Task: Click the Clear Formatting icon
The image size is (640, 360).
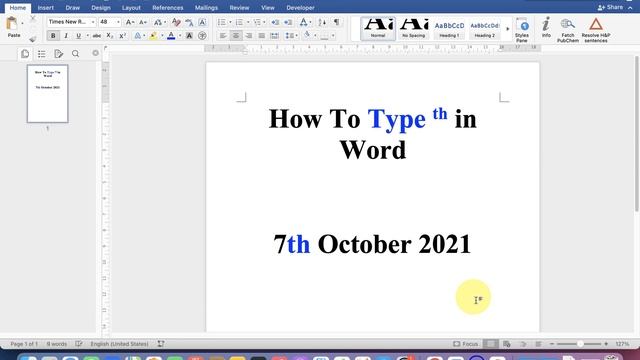Action: click(176, 22)
